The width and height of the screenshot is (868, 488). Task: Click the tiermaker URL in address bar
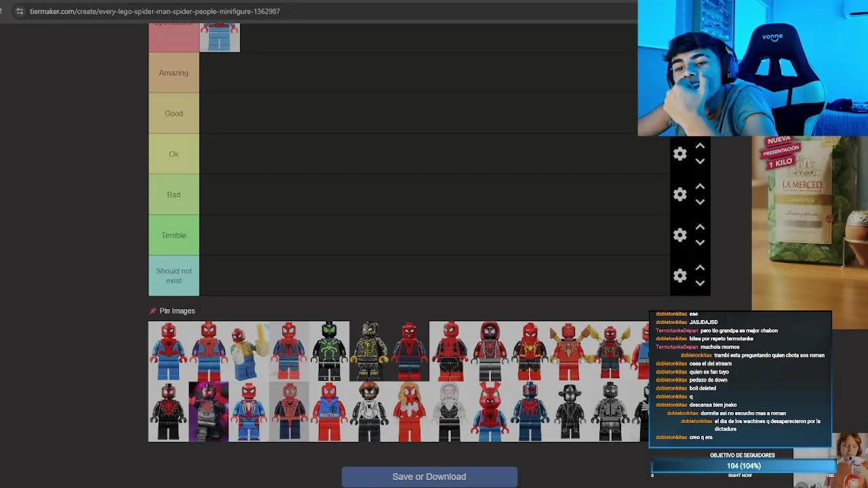155,12
